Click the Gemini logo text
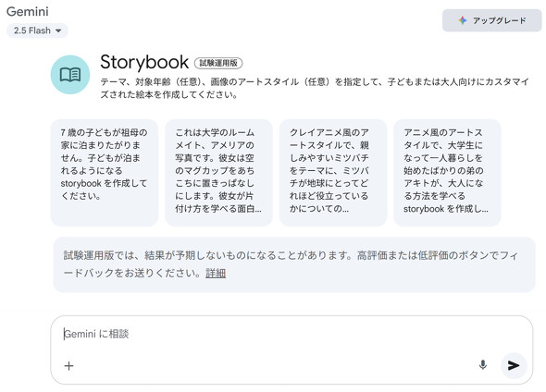 (x=28, y=11)
